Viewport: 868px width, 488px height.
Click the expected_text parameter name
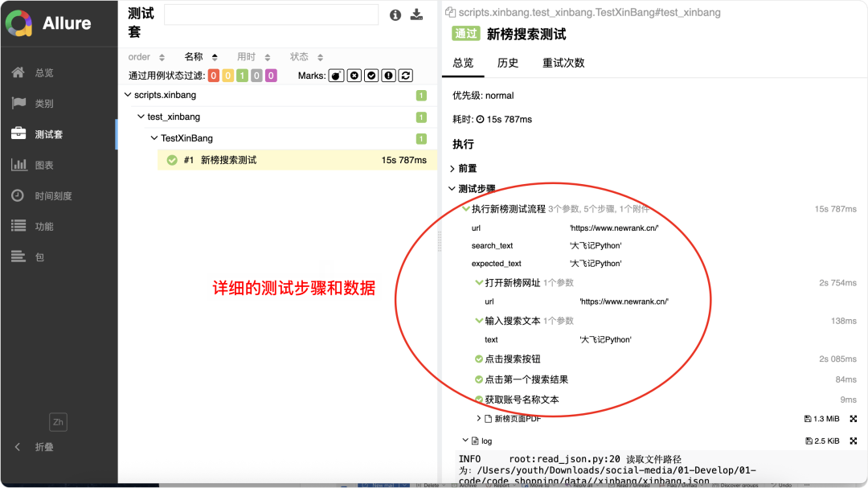[x=496, y=264]
